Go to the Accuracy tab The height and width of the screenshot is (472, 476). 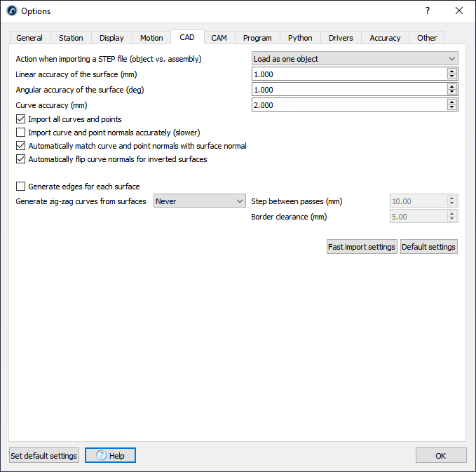tap(385, 38)
